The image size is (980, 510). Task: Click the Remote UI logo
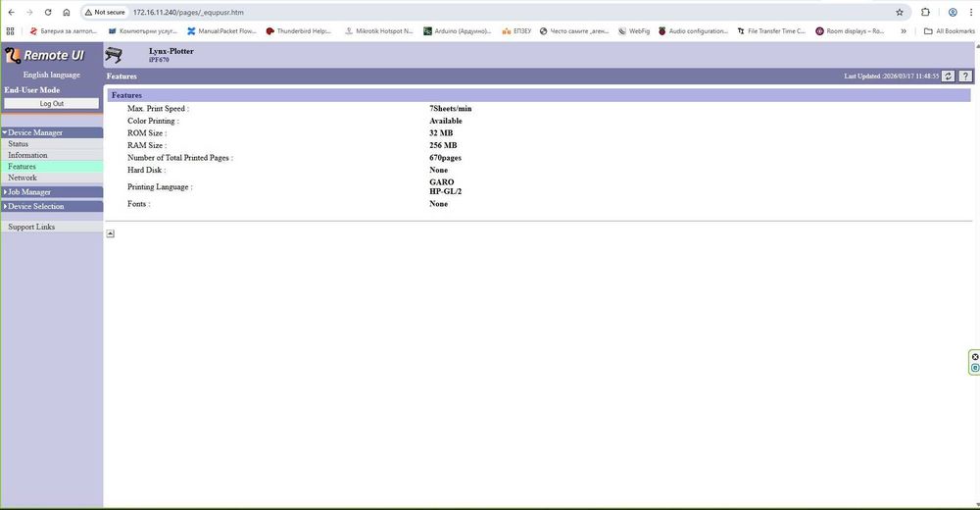(x=44, y=56)
